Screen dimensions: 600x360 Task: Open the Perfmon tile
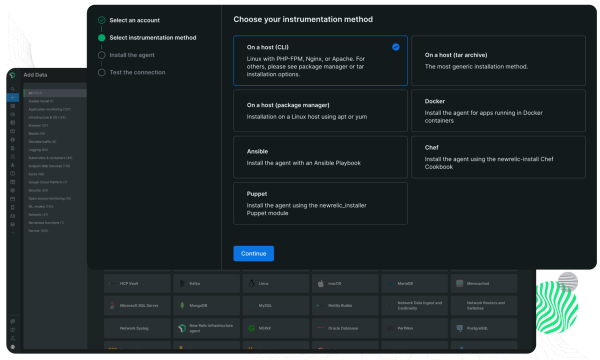coord(414,328)
